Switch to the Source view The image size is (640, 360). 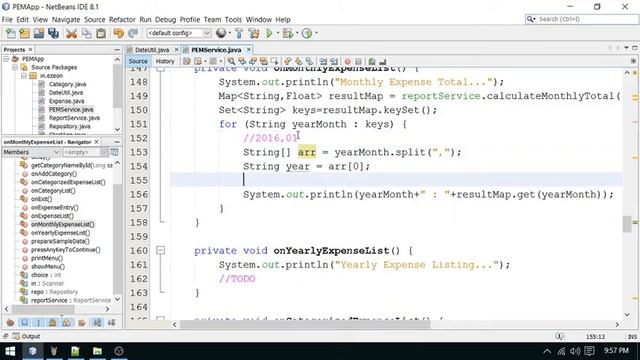tap(138, 61)
